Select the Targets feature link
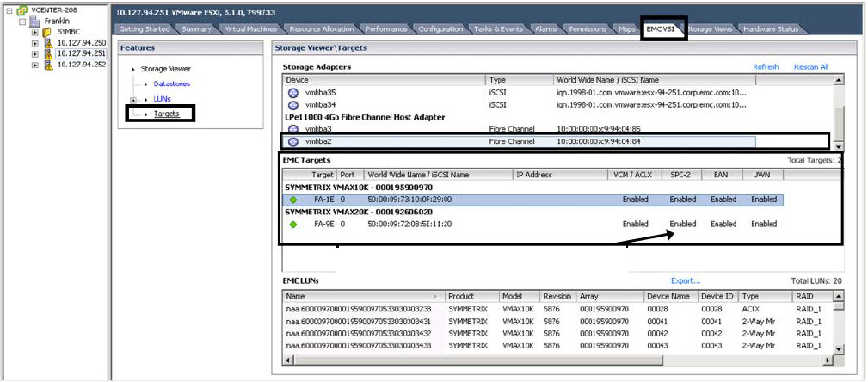 167,114
